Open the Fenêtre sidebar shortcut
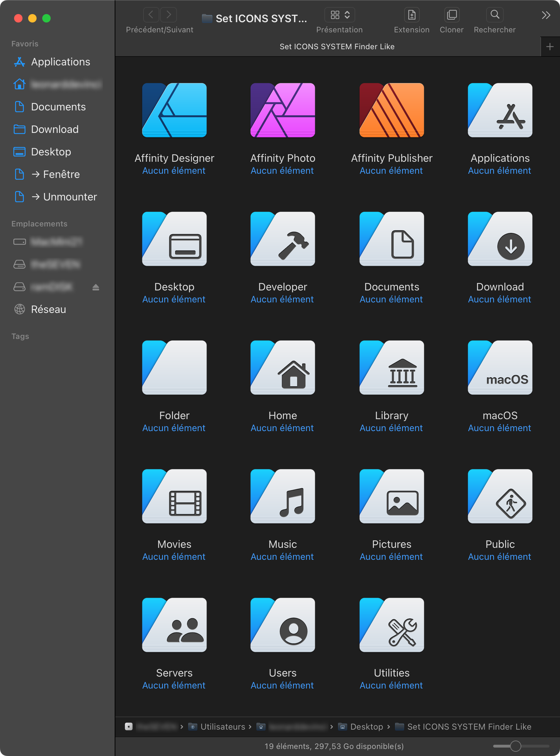This screenshot has height=756, width=560. point(58,174)
